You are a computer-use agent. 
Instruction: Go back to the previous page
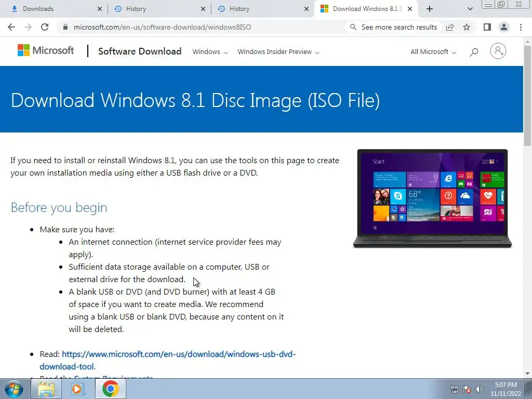[x=11, y=27]
